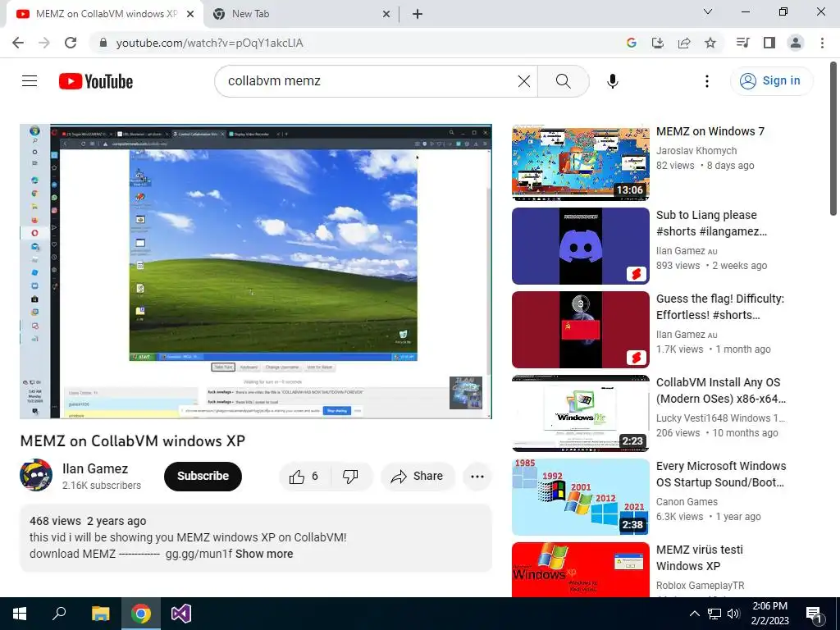Open CollabVM Install Any OS video title
Image resolution: width=840 pixels, height=630 pixels.
(720, 390)
